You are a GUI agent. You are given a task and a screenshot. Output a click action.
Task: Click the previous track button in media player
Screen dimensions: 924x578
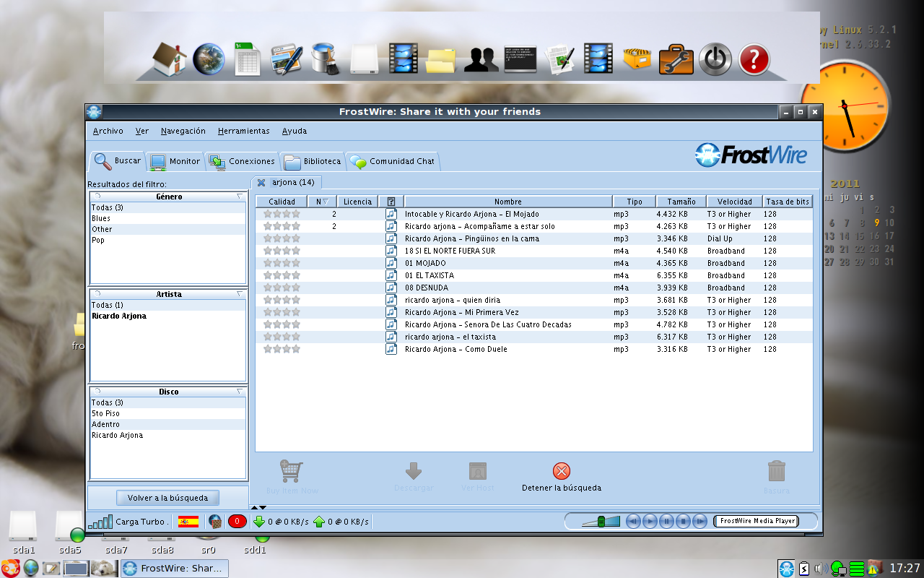633,521
